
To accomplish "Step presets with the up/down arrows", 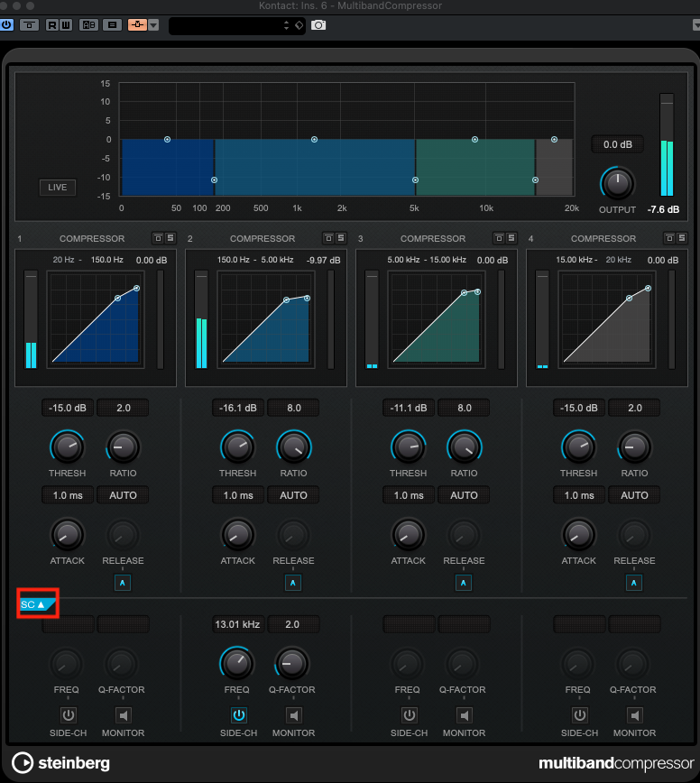I will pyautogui.click(x=286, y=25).
